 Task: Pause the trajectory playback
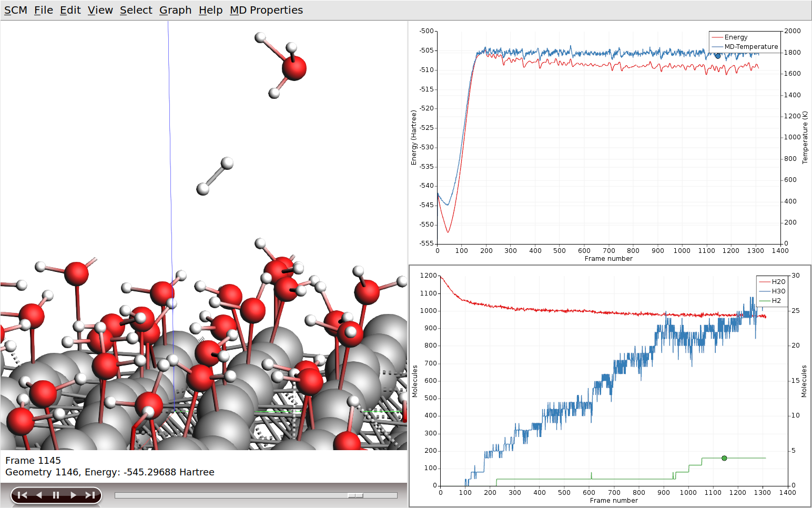pyautogui.click(x=56, y=495)
